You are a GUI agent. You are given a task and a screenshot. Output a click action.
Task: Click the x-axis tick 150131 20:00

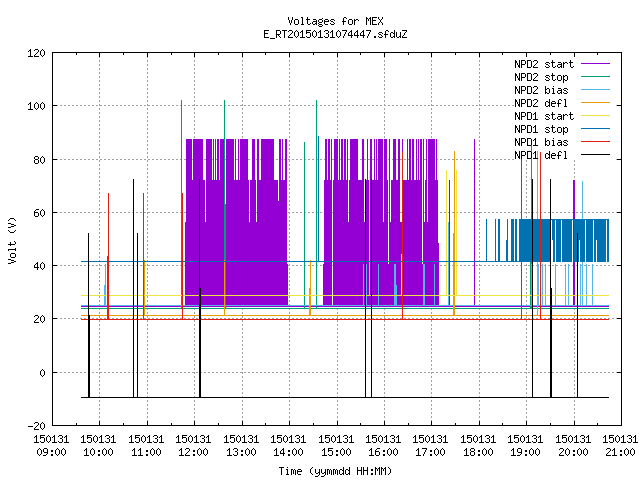(x=573, y=446)
